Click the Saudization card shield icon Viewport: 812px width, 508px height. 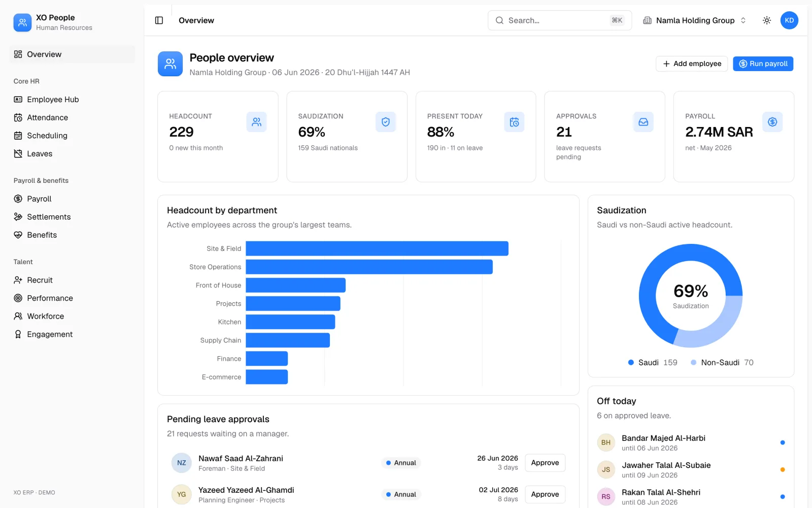point(386,122)
